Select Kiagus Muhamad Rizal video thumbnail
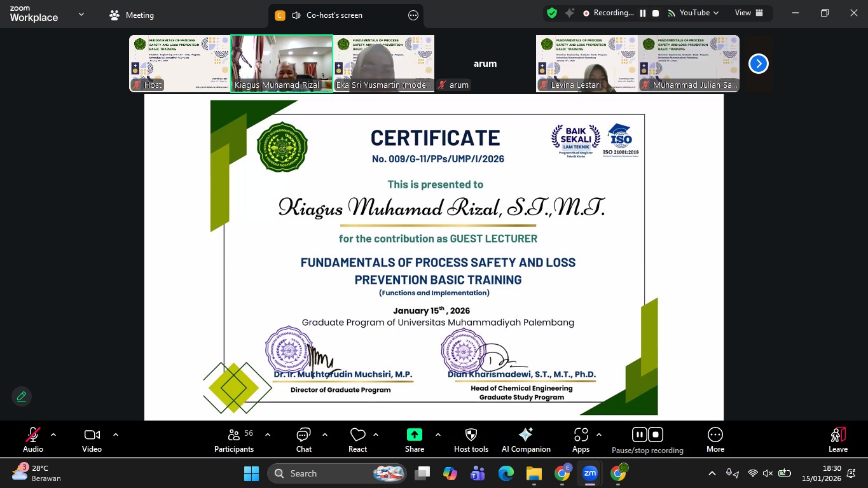Viewport: 868px width, 488px height. 282,63
